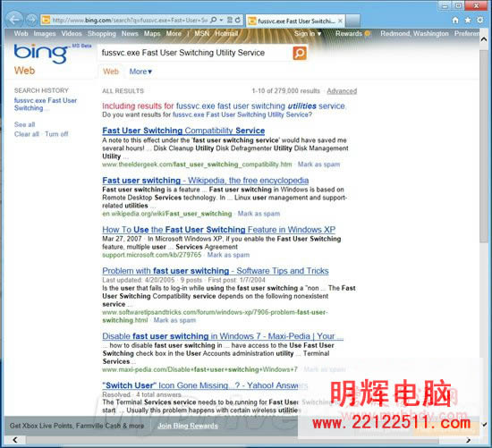This screenshot has width=492, height=448.
Task: Open the Home icon in browser toolbar
Action: (x=455, y=20)
